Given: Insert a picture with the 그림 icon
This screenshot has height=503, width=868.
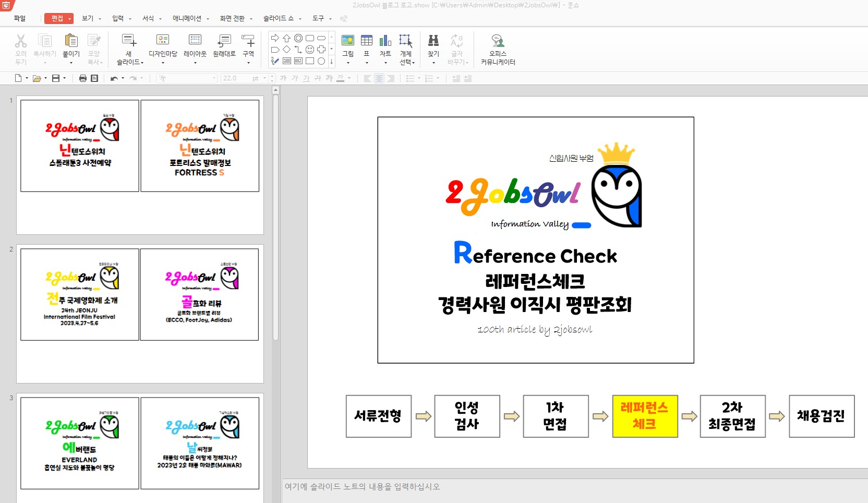Looking at the screenshot, I should 348,40.
